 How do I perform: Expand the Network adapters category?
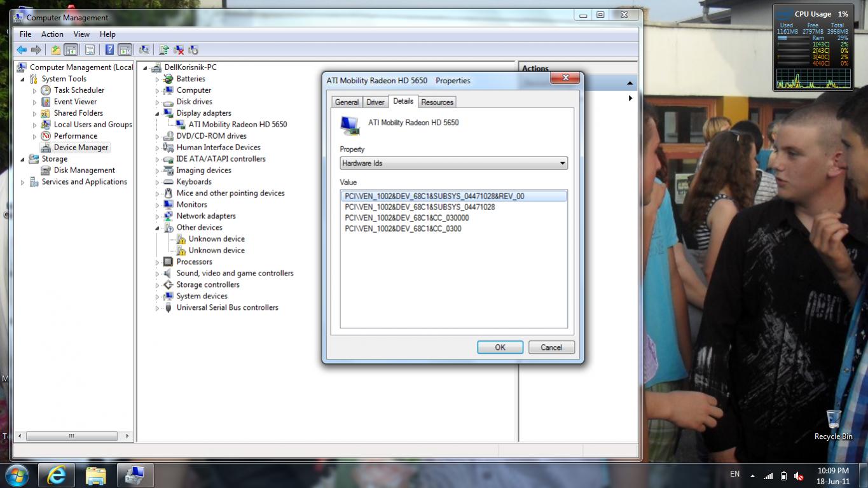pos(157,217)
